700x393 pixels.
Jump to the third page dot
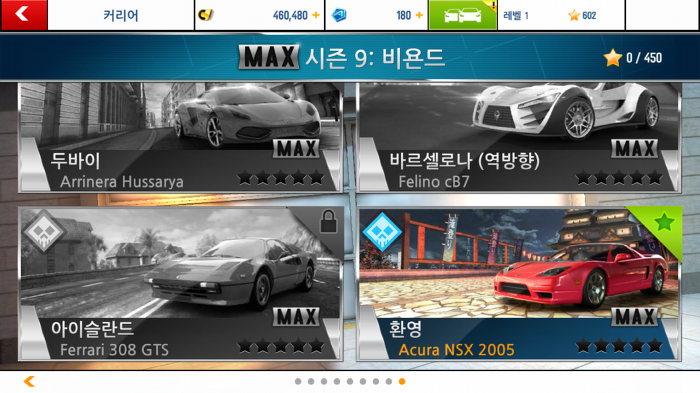coord(324,381)
